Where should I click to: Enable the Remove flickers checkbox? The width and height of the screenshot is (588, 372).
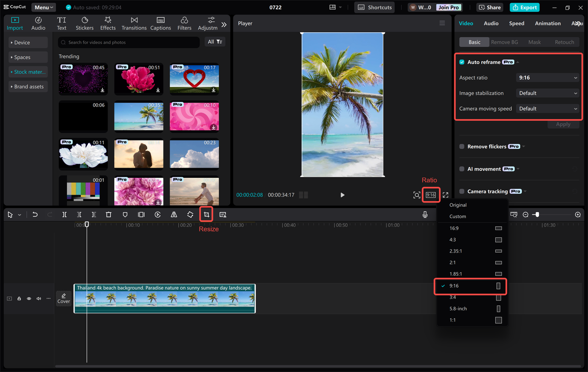pos(462,146)
